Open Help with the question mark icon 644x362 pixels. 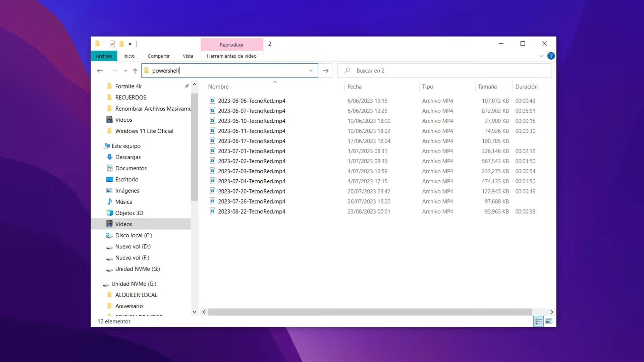point(551,56)
